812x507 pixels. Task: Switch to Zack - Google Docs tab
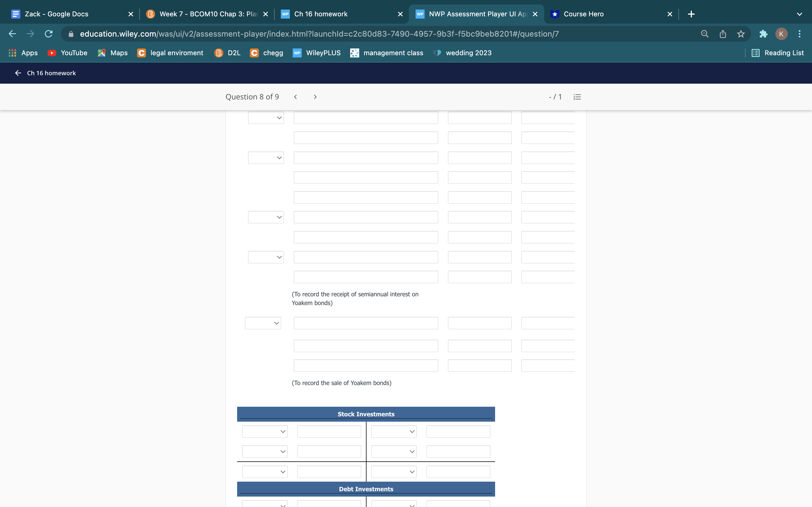point(56,14)
